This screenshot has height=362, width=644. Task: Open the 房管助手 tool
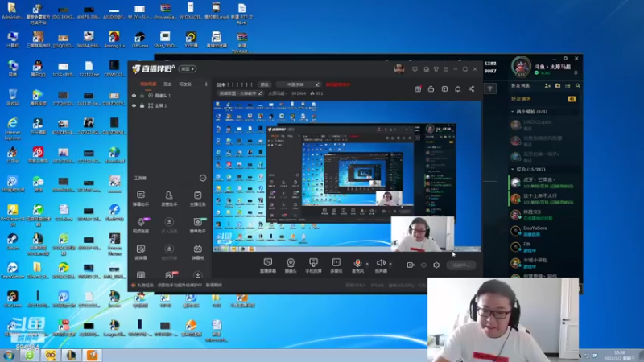(169, 198)
